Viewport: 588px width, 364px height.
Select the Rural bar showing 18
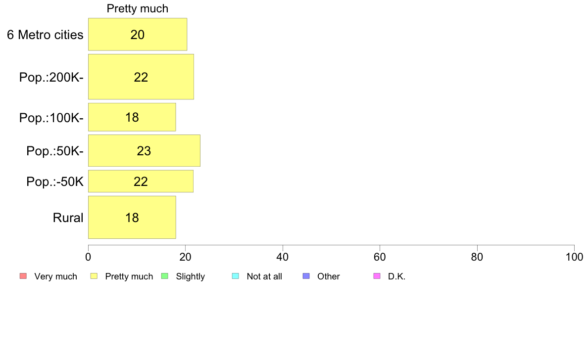pyautogui.click(x=132, y=218)
